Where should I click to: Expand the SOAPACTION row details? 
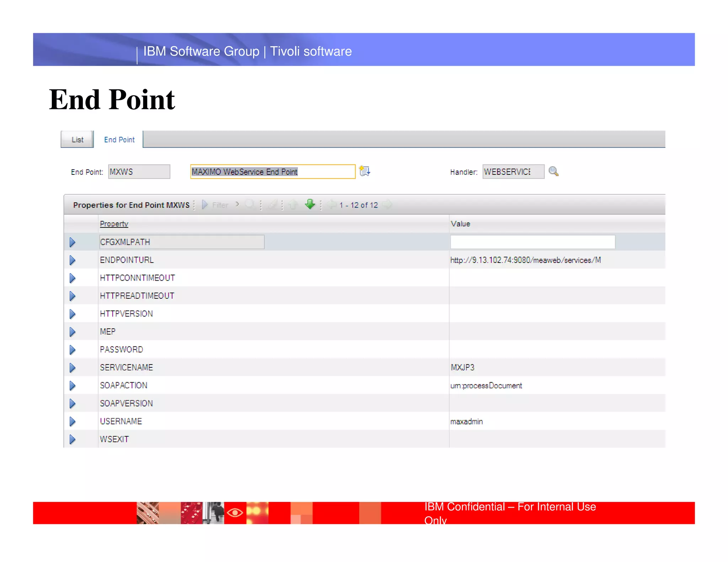click(73, 385)
